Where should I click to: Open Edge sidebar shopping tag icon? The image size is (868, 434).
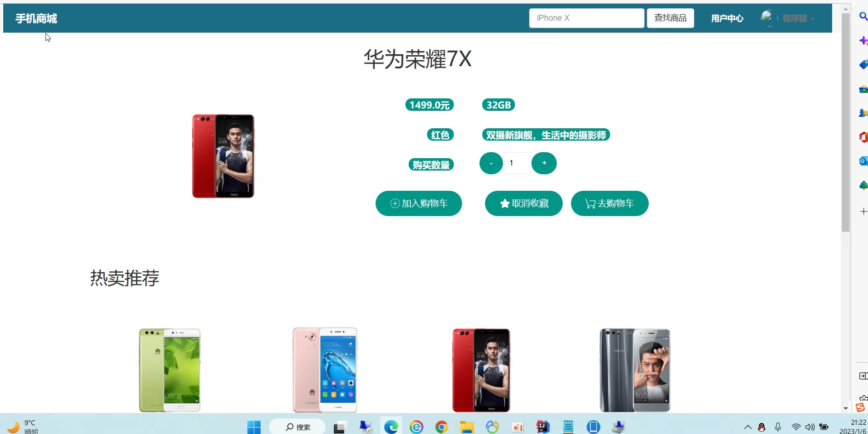click(863, 64)
